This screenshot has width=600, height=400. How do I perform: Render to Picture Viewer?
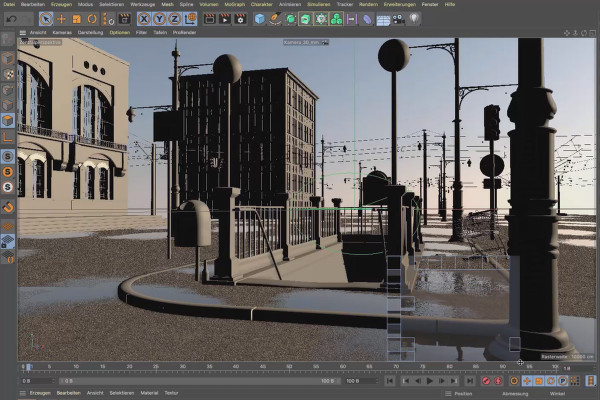pyautogui.click(x=225, y=19)
